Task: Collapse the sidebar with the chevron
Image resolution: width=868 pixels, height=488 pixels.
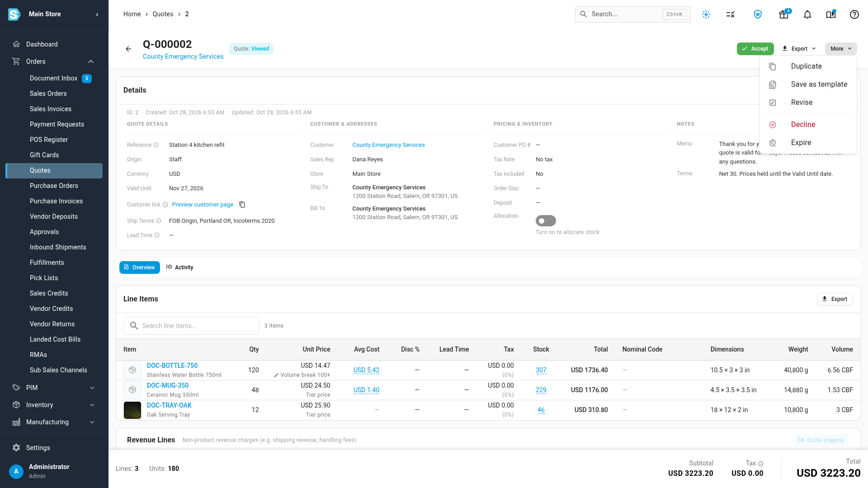Action: tap(97, 14)
